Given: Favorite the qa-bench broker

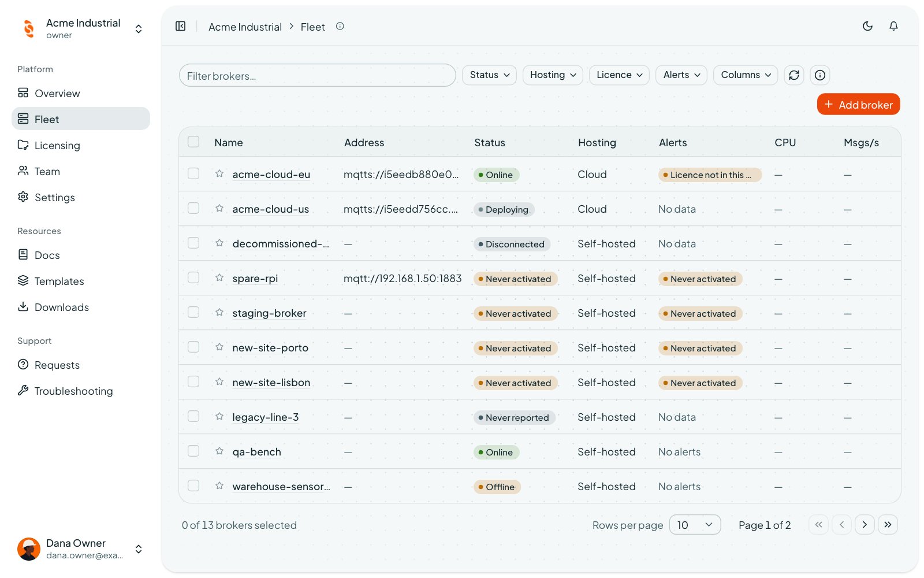Looking at the screenshot, I should 219,451.
